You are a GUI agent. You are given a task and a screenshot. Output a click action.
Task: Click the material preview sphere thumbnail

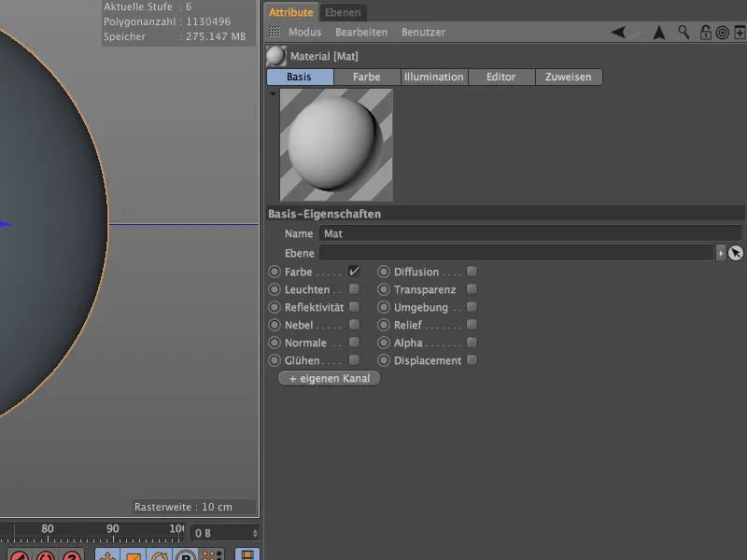pos(336,145)
